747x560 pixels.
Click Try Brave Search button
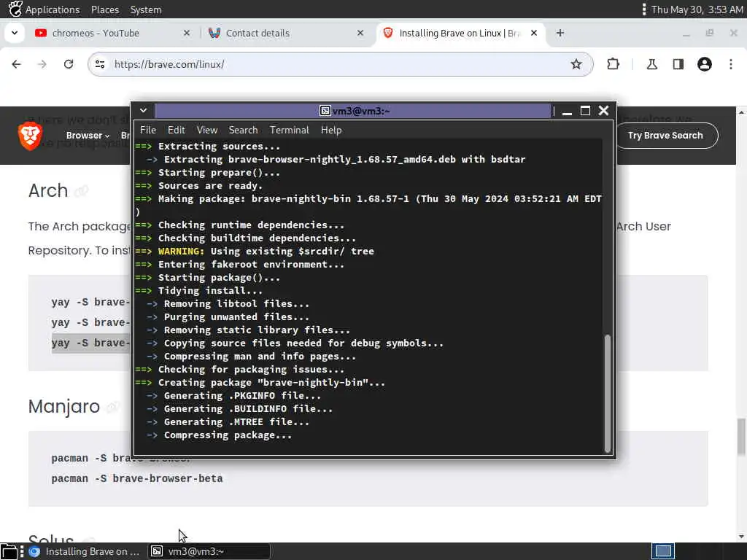[x=665, y=136]
